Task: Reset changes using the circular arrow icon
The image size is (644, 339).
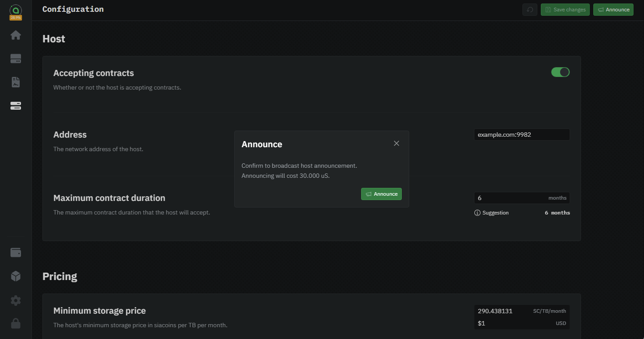Action: click(x=530, y=10)
